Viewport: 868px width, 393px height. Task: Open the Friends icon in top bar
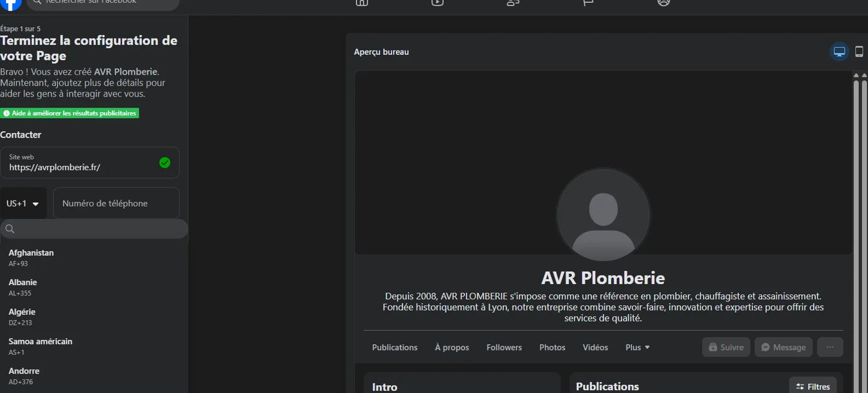pyautogui.click(x=513, y=3)
